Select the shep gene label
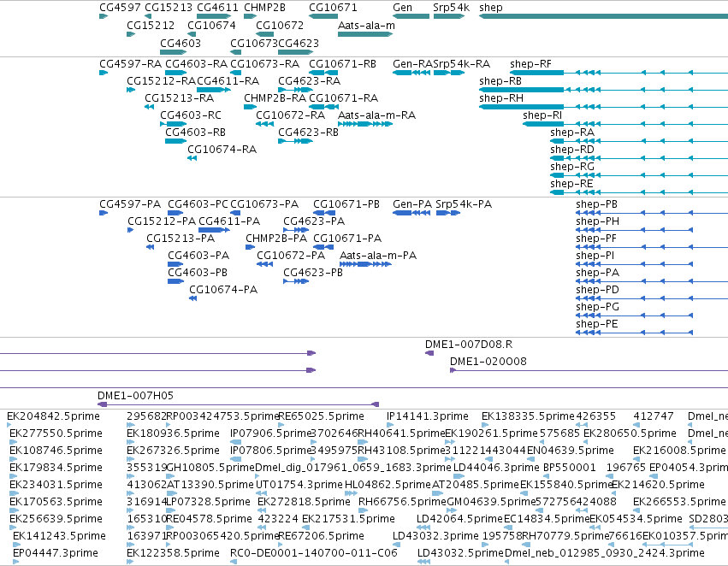Viewport: 728px width, 566px height. click(491, 8)
